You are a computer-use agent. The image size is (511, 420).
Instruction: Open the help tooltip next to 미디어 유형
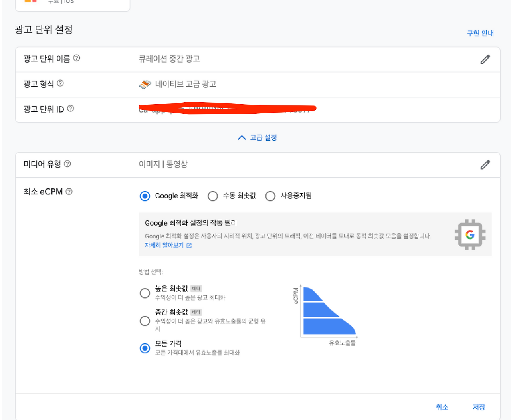coord(68,163)
